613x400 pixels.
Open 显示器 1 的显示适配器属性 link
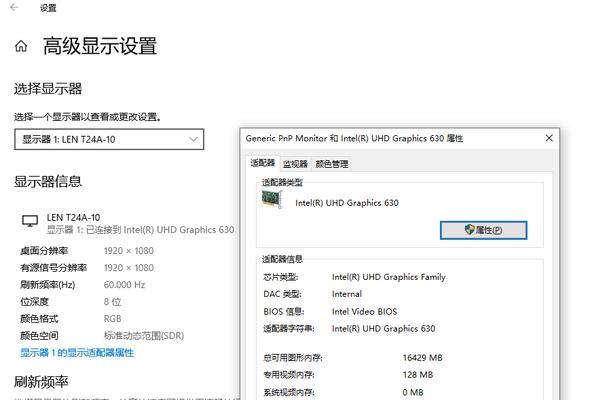pos(77,353)
